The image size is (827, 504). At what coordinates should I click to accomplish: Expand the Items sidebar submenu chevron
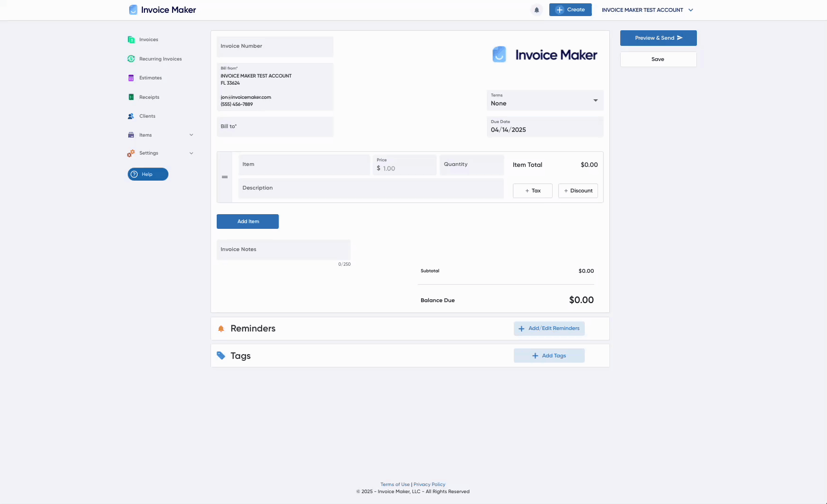(x=192, y=135)
